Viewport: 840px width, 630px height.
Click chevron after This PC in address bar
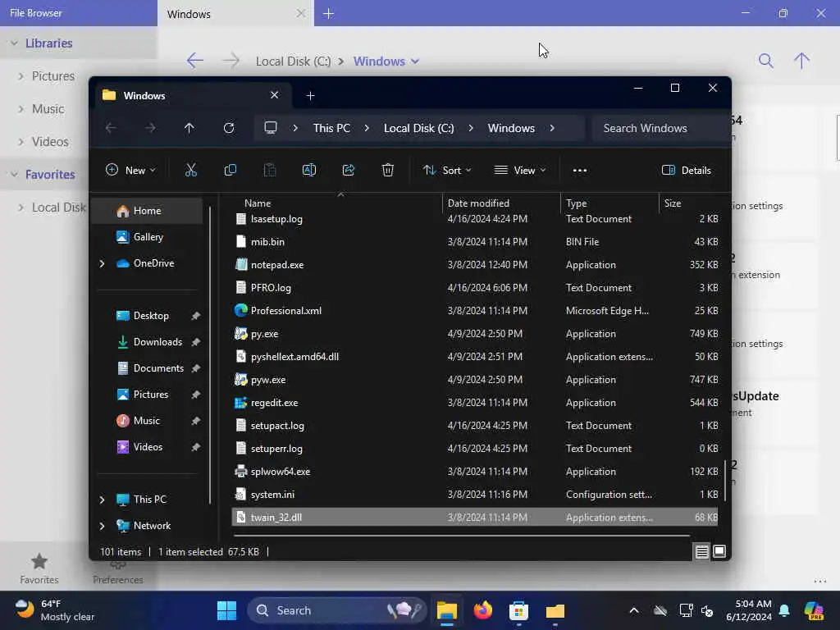coord(367,128)
